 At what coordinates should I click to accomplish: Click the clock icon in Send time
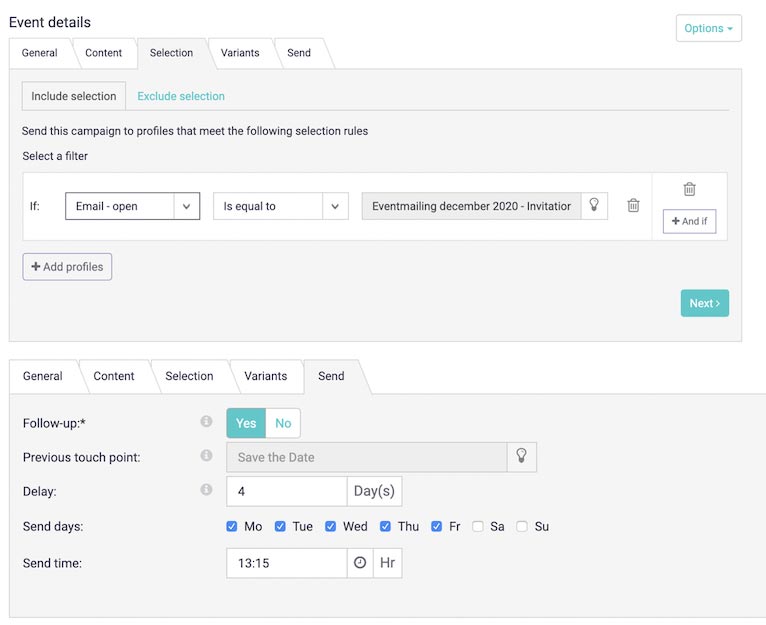coord(360,563)
